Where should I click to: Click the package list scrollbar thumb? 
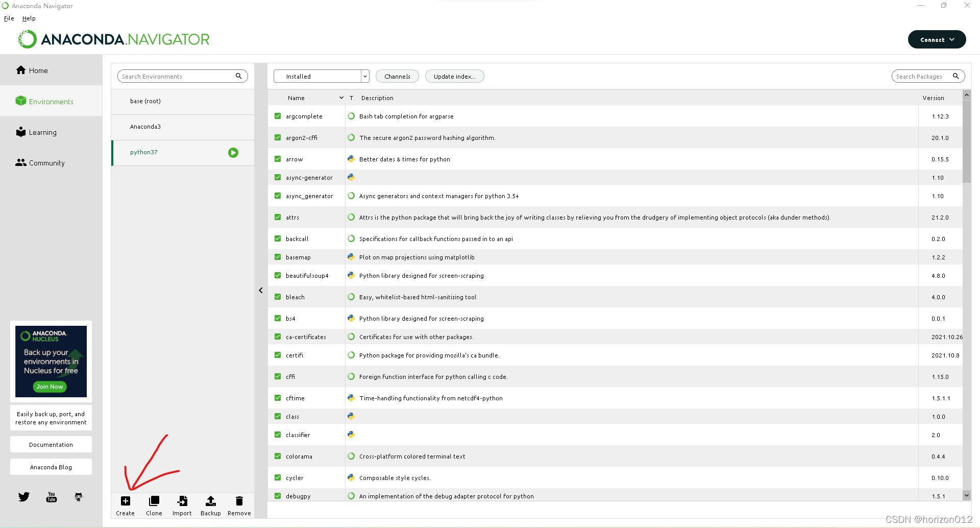(x=966, y=141)
